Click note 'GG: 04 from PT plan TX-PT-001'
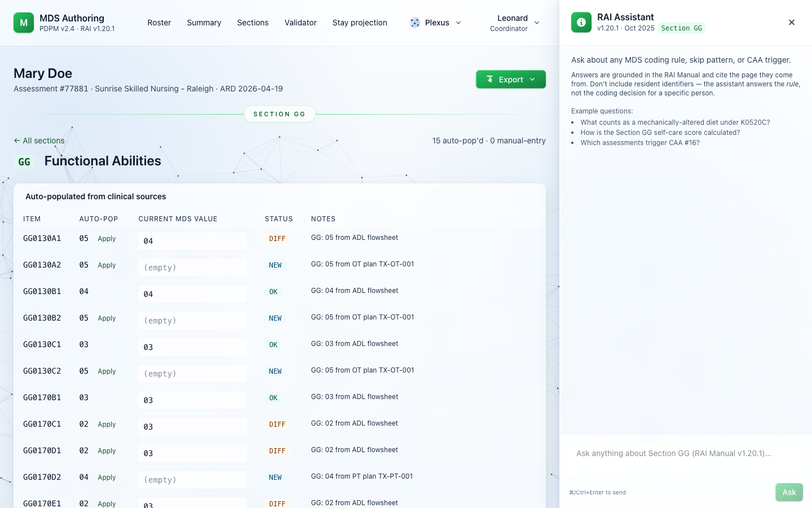The height and width of the screenshot is (508, 812). pyautogui.click(x=362, y=476)
